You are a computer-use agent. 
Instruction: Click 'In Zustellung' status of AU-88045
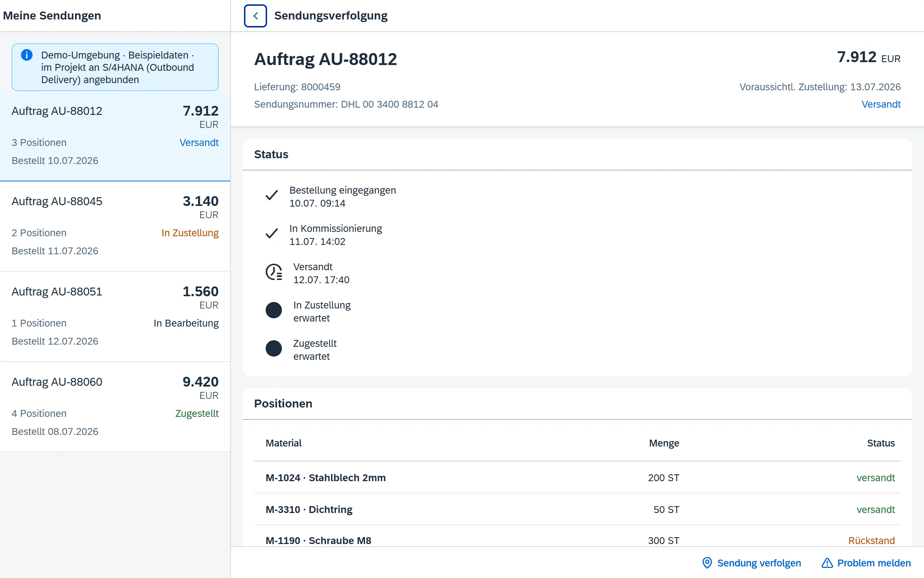tap(190, 233)
